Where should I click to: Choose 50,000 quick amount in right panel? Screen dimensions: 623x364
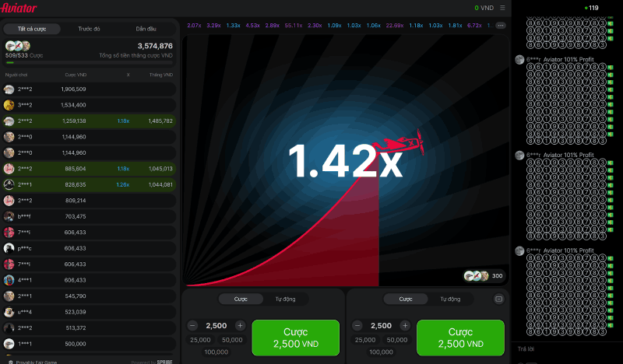click(x=397, y=340)
